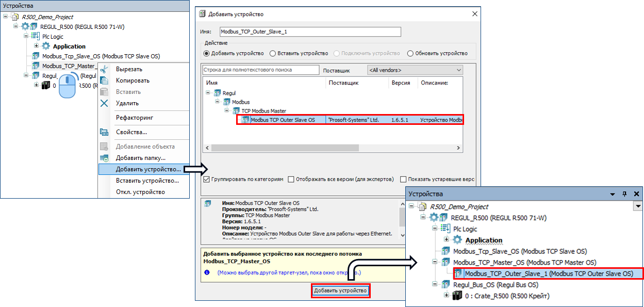Click the Crate_R500 rack icon in right panel

point(457,296)
